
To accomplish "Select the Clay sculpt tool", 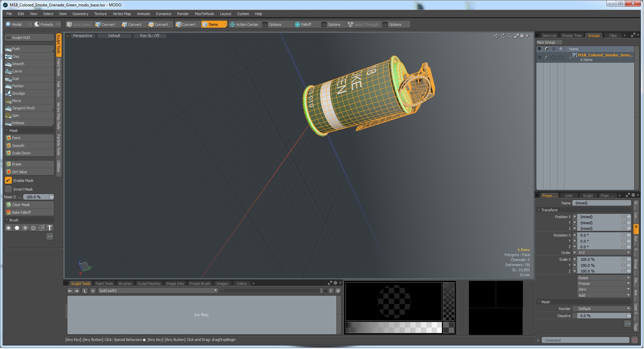I will click(29, 56).
